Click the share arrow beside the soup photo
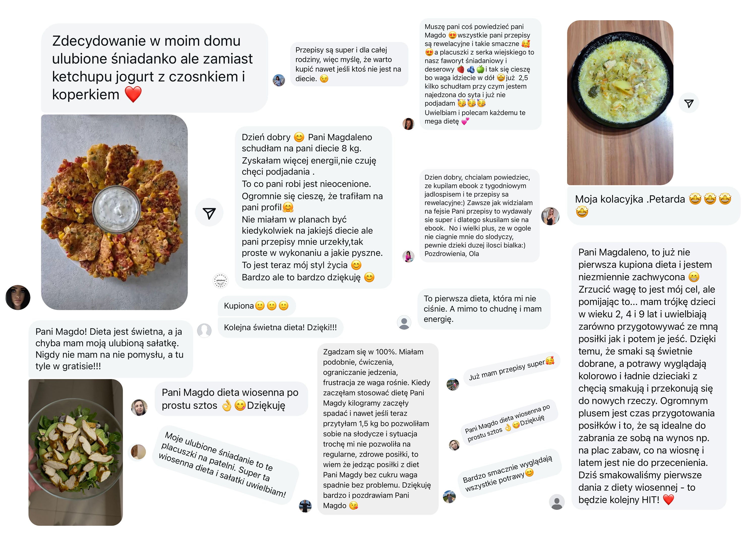 point(688,103)
